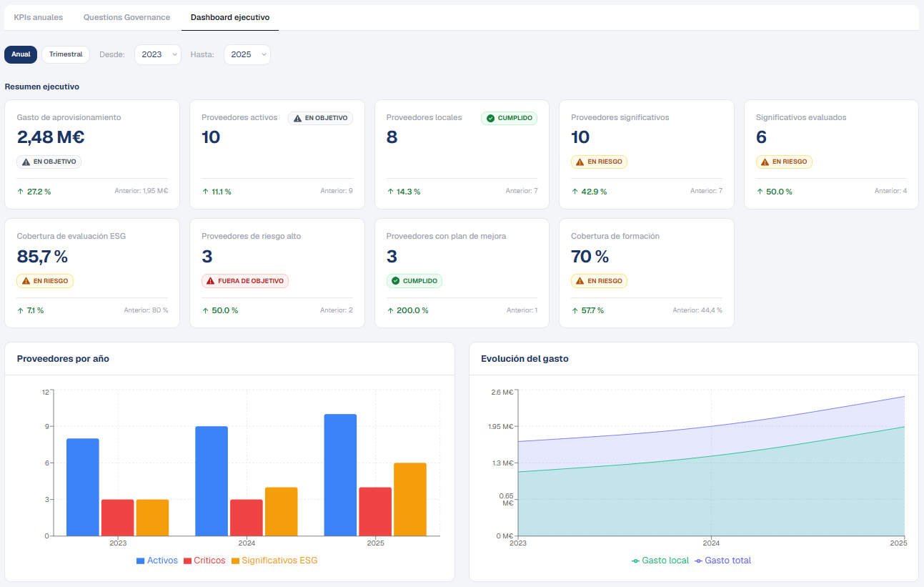Click warning icon in Cobertura de evaluación ESG badge

[26, 281]
